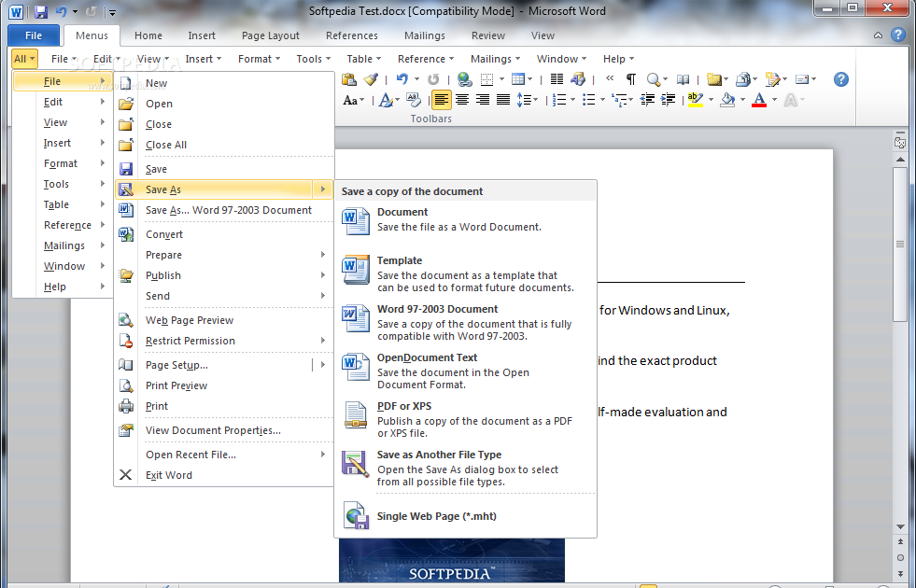Click the Quick Access Save floppy icon
Image resolution: width=916 pixels, height=588 pixels.
coord(40,11)
